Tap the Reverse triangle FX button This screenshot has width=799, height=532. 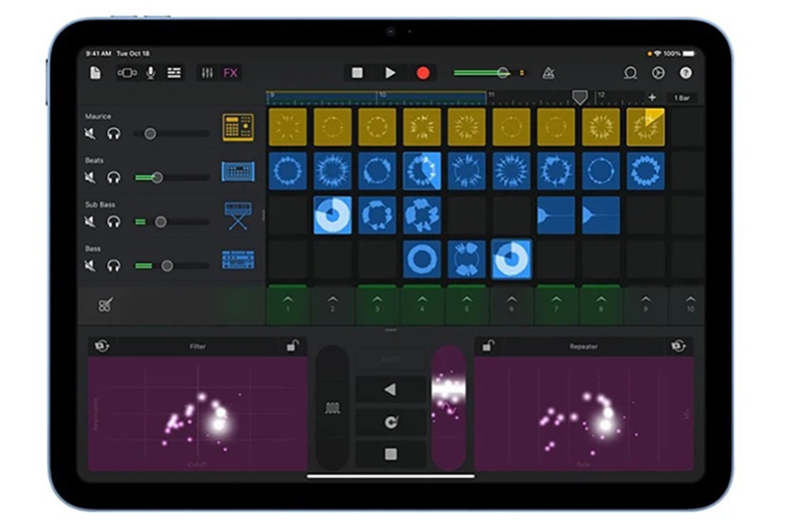391,390
